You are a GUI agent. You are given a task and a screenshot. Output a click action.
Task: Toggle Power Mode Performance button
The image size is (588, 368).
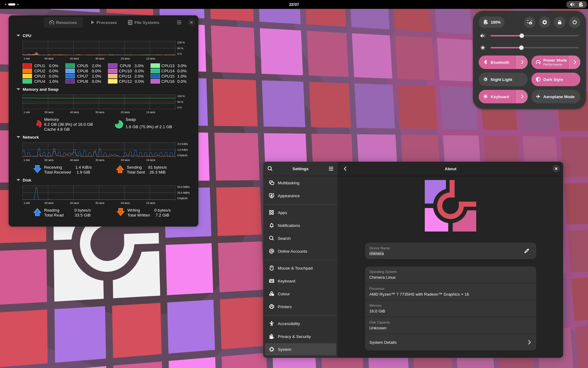(x=550, y=62)
